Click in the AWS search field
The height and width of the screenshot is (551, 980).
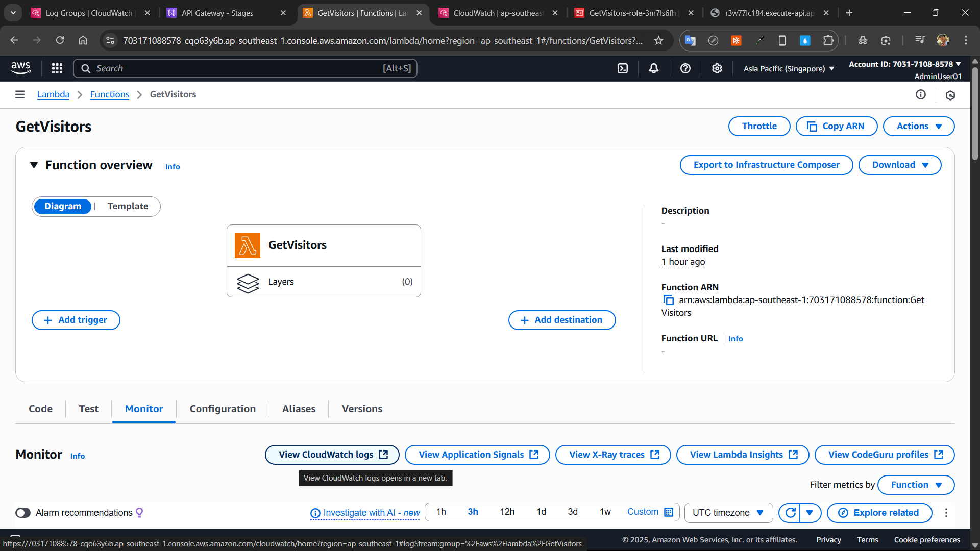(245, 68)
